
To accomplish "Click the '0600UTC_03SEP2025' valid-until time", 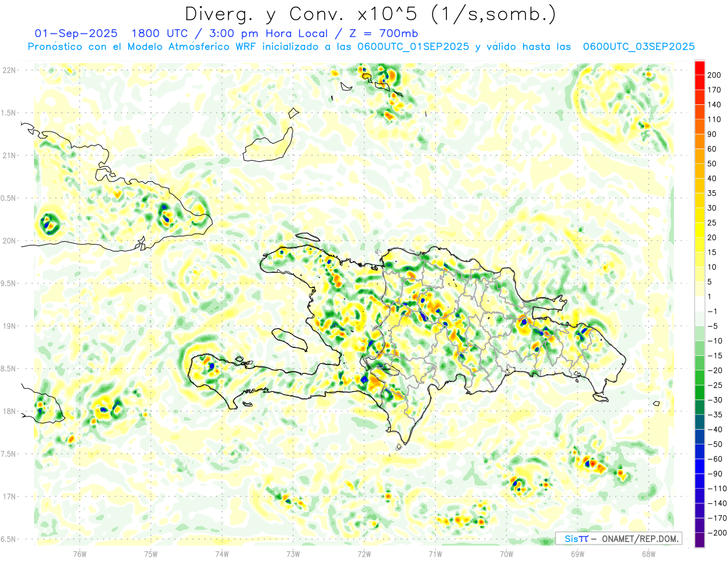I will [639, 47].
